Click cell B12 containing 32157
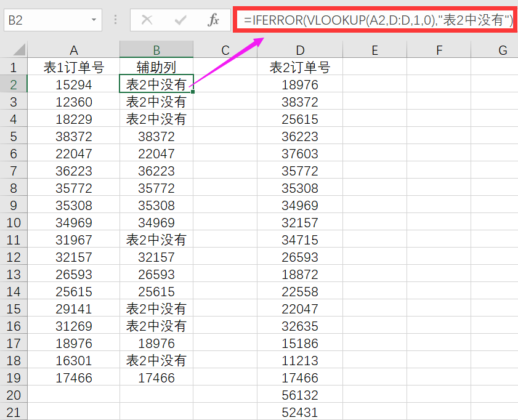 click(156, 257)
